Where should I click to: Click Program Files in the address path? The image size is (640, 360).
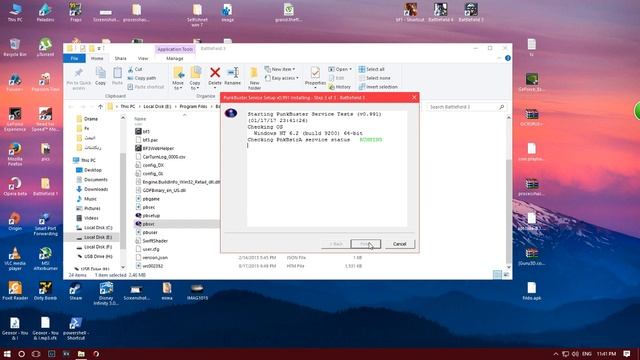pos(193,107)
